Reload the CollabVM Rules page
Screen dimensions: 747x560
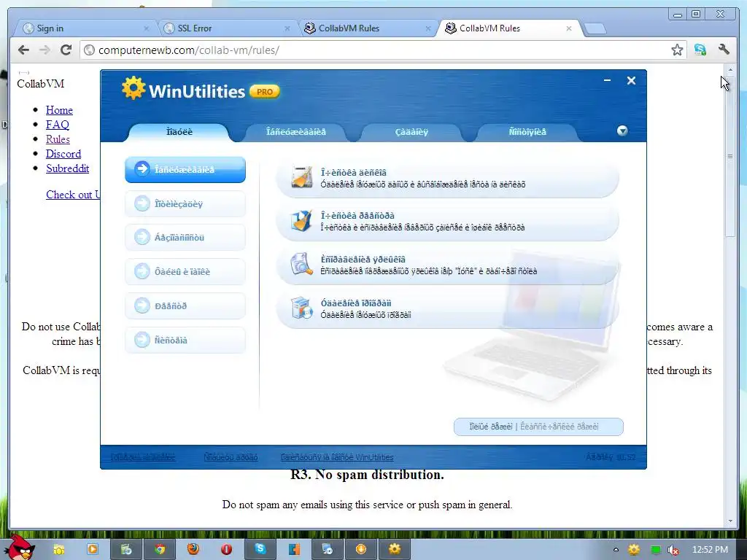coord(66,50)
